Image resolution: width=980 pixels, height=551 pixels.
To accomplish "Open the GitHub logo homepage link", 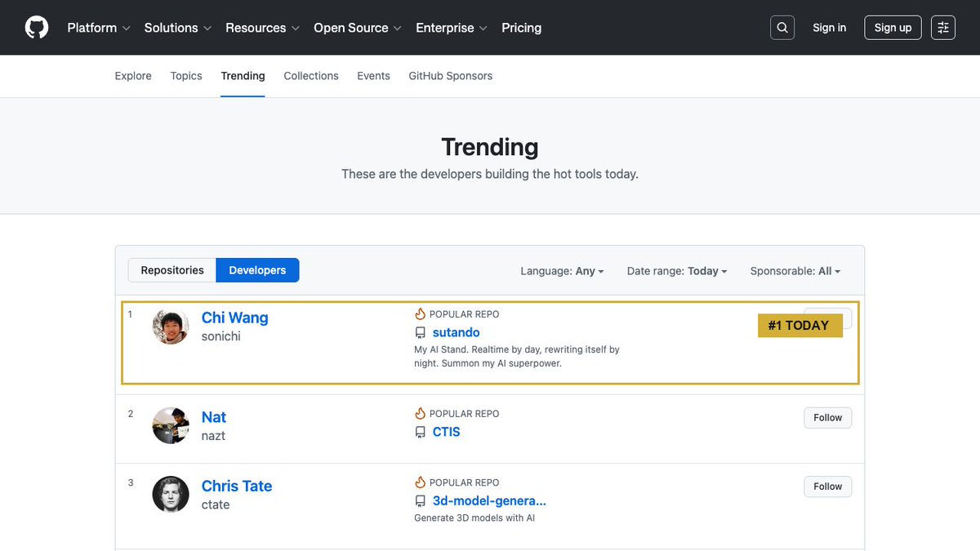I will 37,28.
